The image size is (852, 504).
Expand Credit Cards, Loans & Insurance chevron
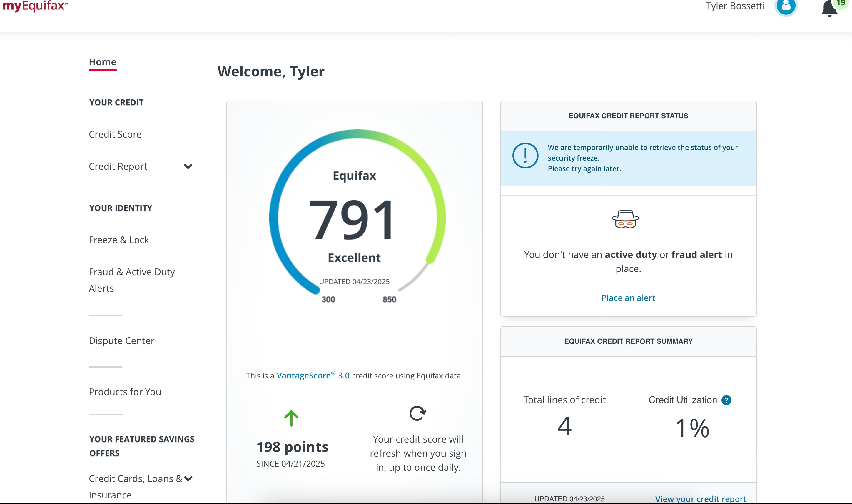click(x=188, y=479)
